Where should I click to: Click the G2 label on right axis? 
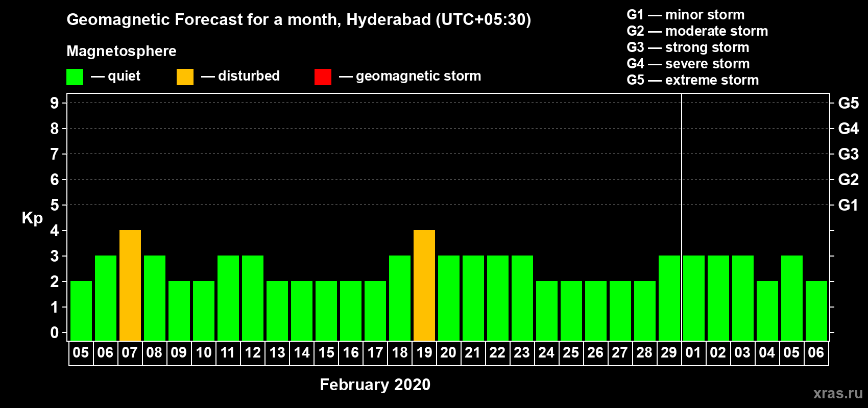849,180
